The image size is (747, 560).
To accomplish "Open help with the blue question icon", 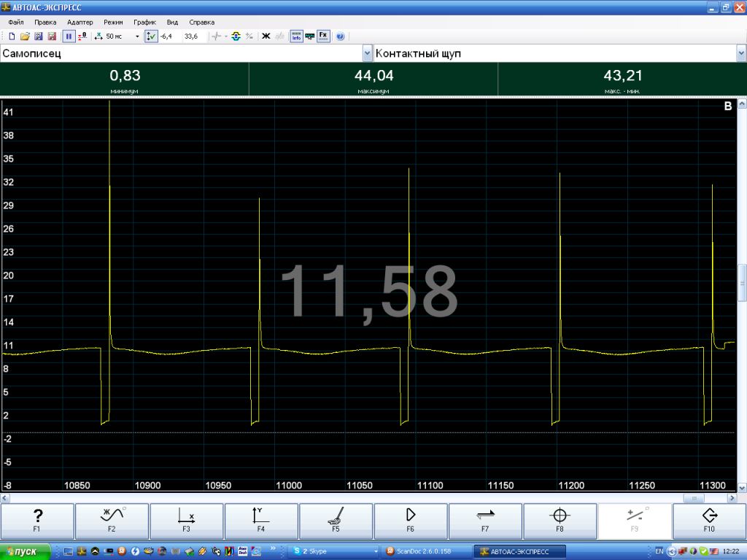I will (340, 36).
